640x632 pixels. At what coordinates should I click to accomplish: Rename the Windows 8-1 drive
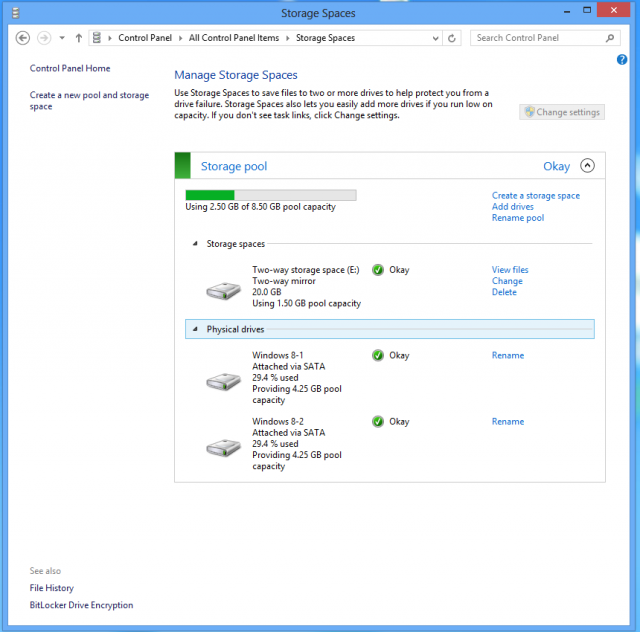tap(508, 355)
